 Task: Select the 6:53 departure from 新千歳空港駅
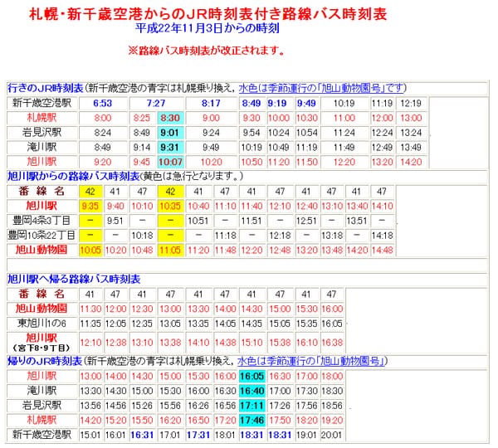(x=103, y=103)
